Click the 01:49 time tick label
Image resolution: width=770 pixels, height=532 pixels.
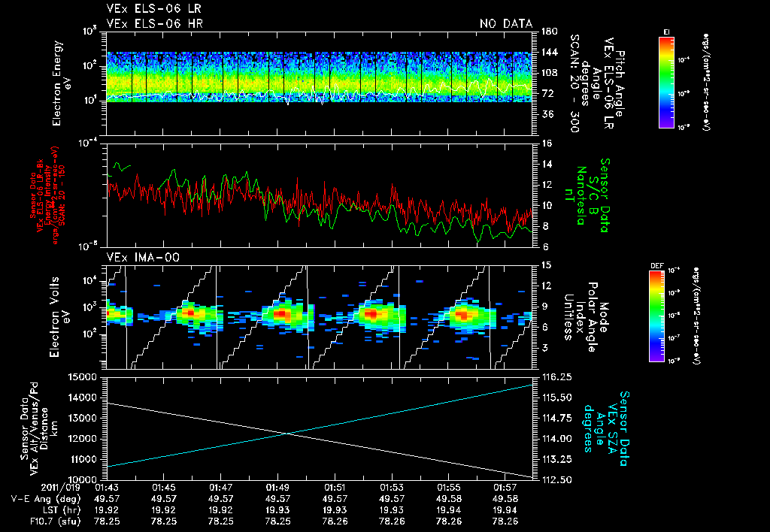[278, 487]
